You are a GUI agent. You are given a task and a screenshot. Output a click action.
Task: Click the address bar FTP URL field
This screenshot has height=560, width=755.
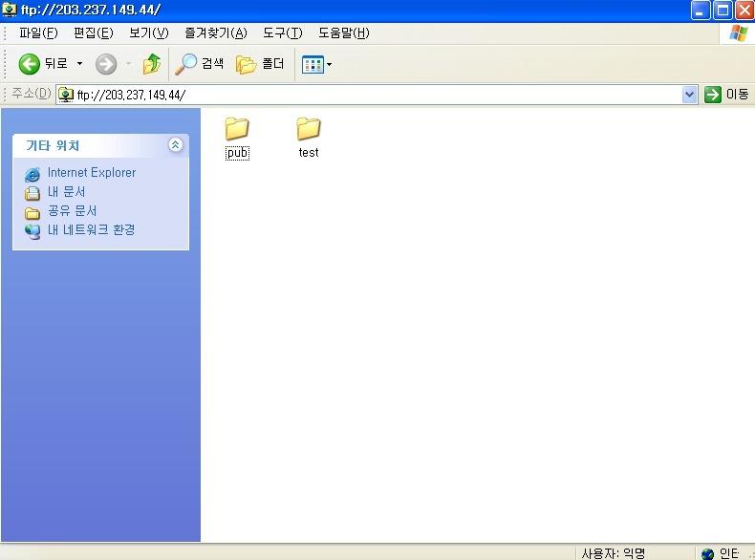click(377, 95)
